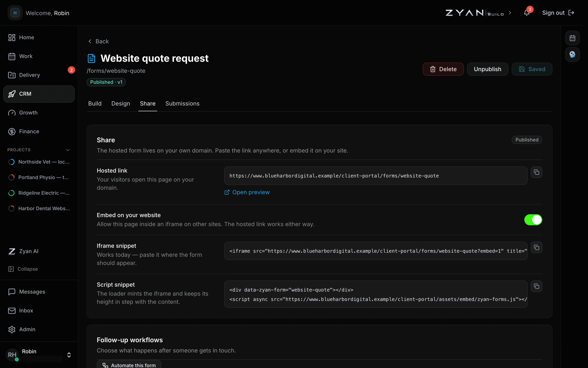Click the Saved button

pos(532,69)
